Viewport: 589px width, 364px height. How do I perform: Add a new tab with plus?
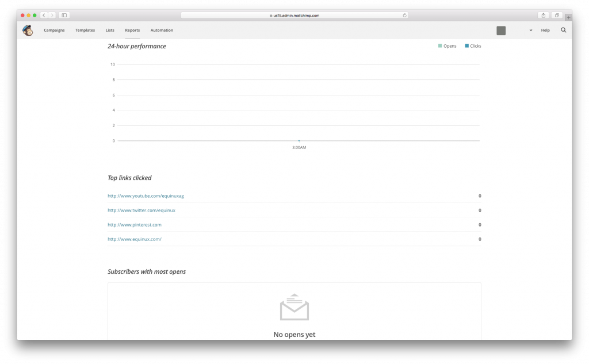(x=569, y=17)
